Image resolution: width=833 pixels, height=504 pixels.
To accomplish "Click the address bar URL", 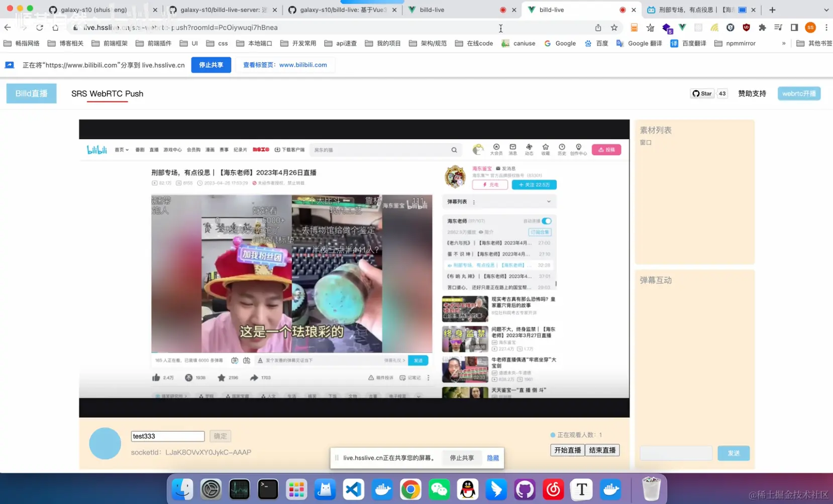I will (x=180, y=28).
